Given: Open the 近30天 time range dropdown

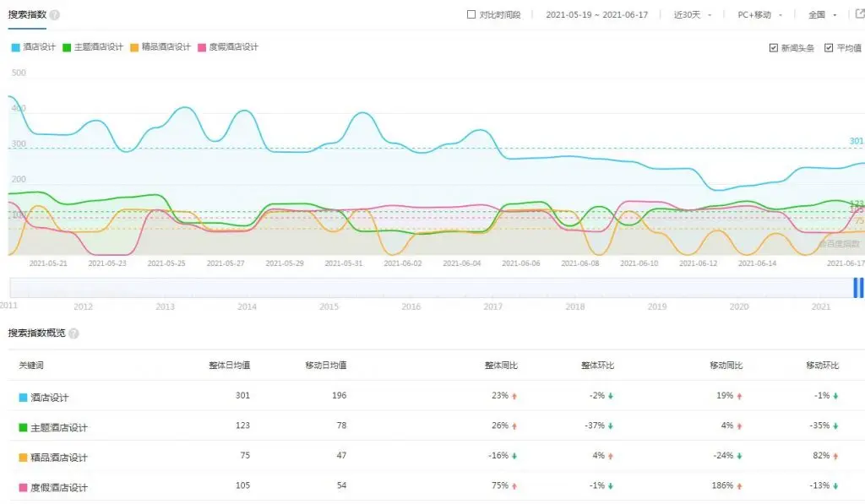Looking at the screenshot, I should click(693, 15).
